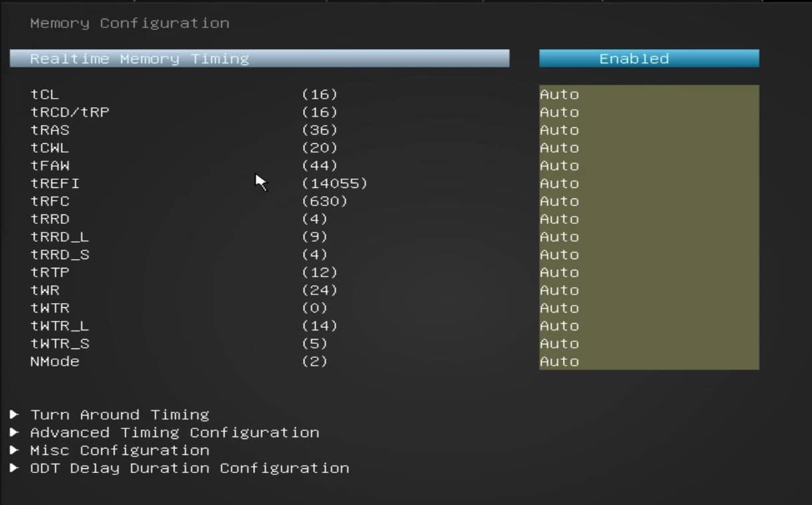Expand Advanced Timing Configuration arrow
Screen dimensions: 812x505
click(15, 432)
